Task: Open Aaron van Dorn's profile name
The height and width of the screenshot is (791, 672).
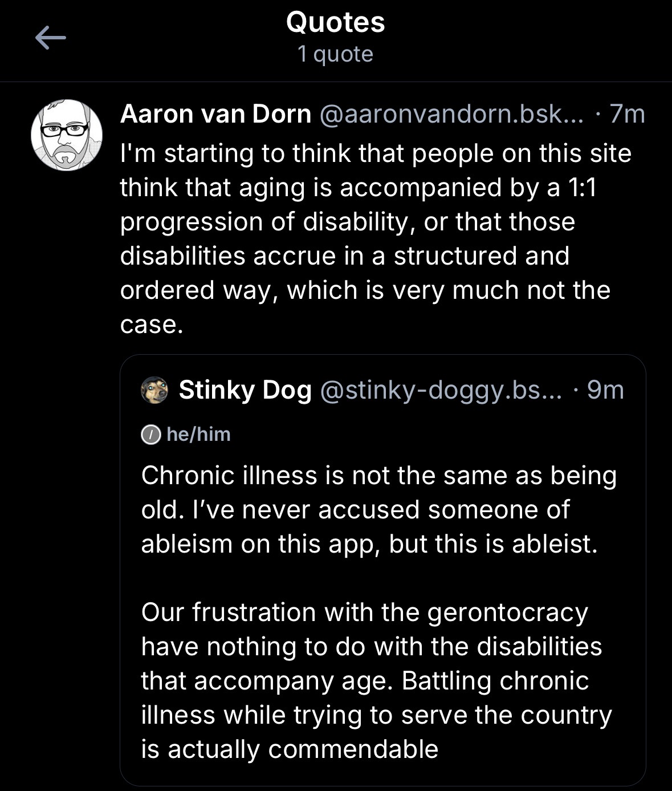Action: pos(215,114)
